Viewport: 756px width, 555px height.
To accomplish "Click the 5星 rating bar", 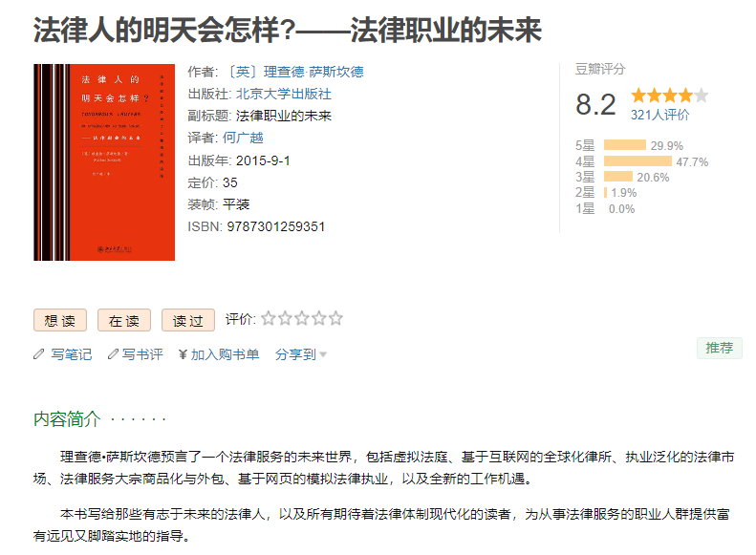I will click(x=624, y=145).
